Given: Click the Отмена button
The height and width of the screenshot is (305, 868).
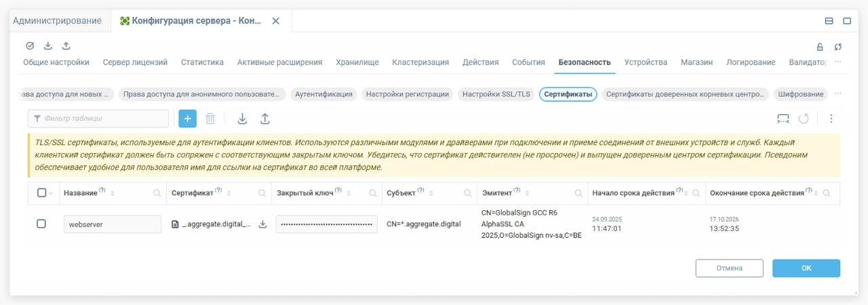Looking at the screenshot, I should (729, 268).
